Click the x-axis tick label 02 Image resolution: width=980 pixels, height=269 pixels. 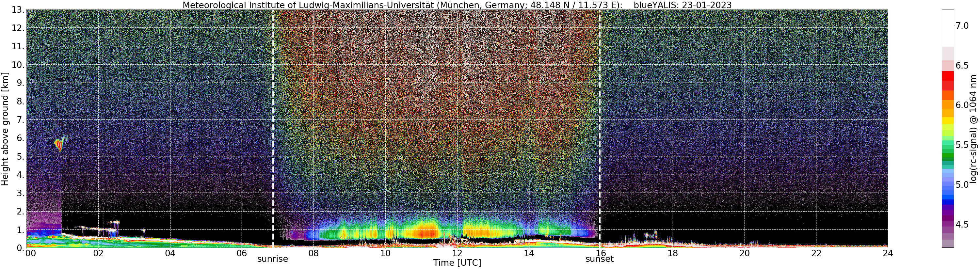(98, 253)
